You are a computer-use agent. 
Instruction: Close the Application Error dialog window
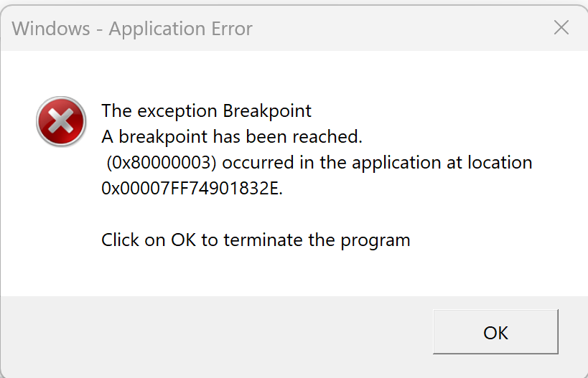click(x=561, y=28)
